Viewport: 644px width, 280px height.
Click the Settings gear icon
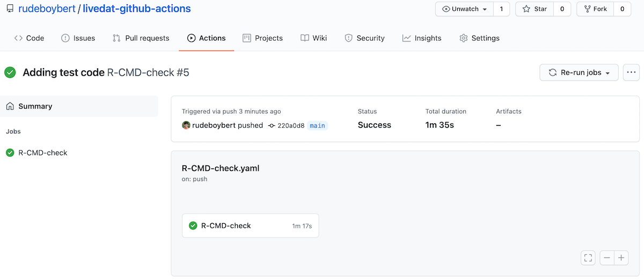464,38
